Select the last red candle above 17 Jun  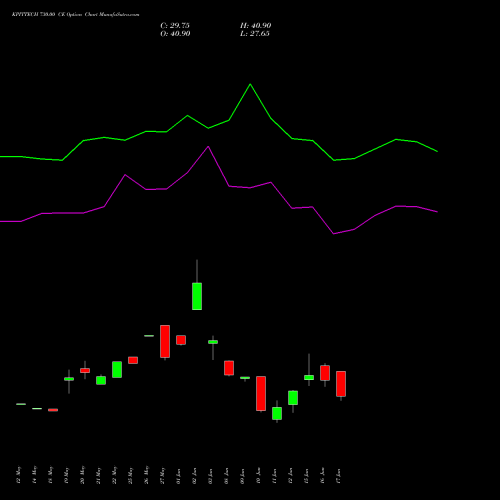point(341,384)
